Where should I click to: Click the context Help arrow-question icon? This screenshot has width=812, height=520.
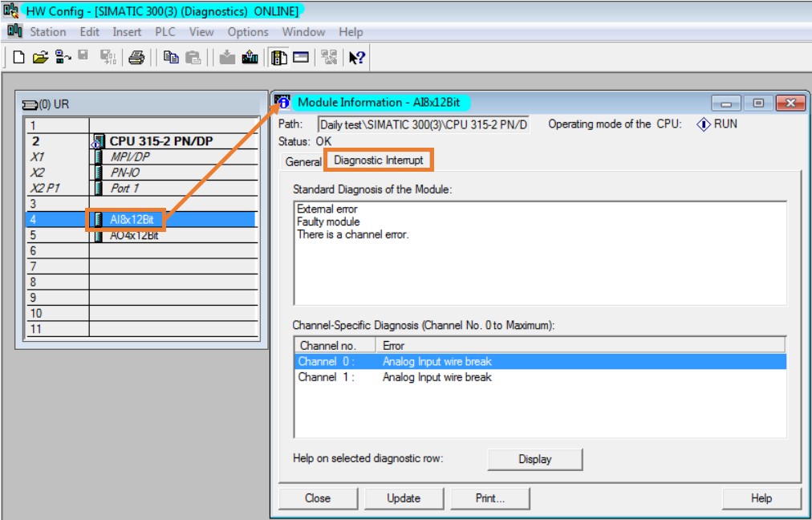point(357,57)
